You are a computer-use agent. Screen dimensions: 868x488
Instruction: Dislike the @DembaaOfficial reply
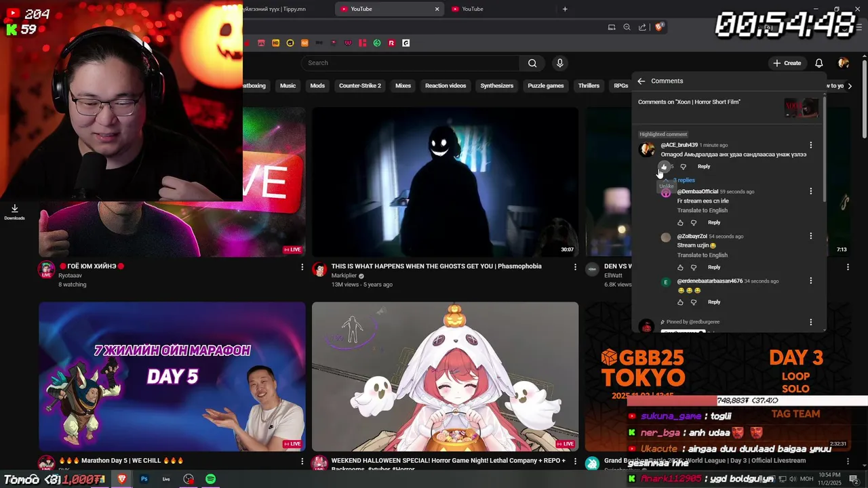pyautogui.click(x=694, y=223)
